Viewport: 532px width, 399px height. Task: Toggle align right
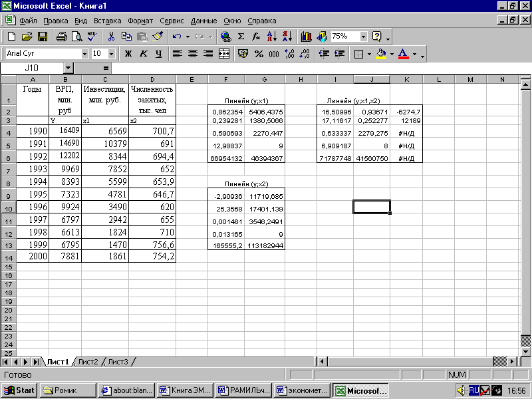(208, 54)
